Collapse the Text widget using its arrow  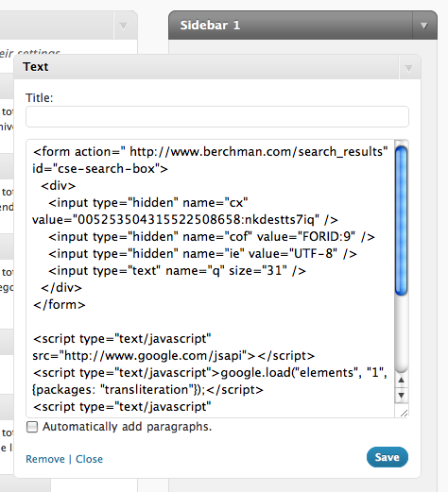pos(408,68)
